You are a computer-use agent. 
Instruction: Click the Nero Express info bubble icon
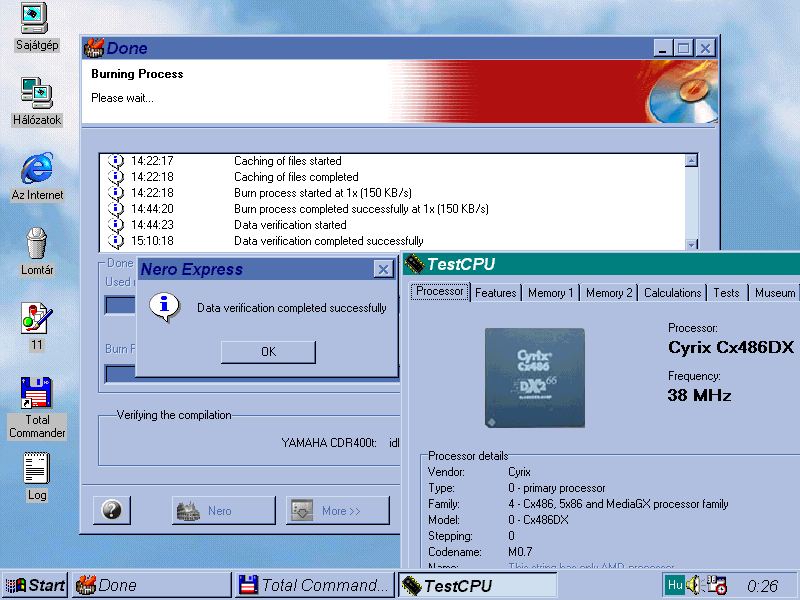point(164,307)
